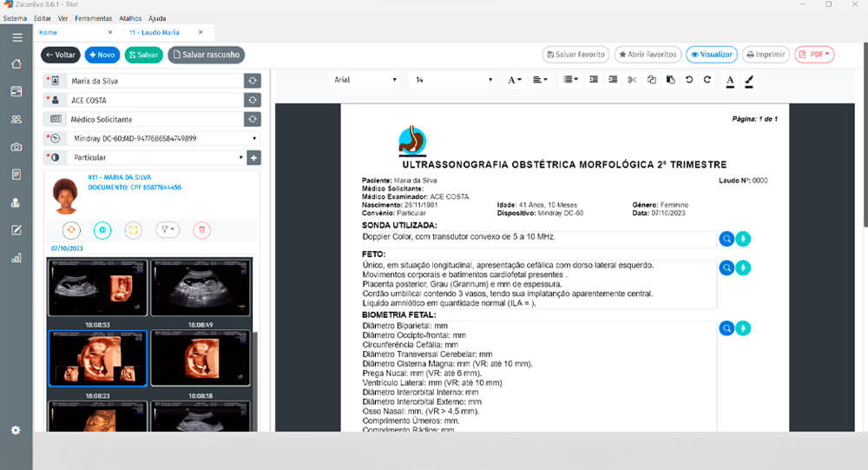
Task: Click the teal circular view icon
Action: pos(102,230)
